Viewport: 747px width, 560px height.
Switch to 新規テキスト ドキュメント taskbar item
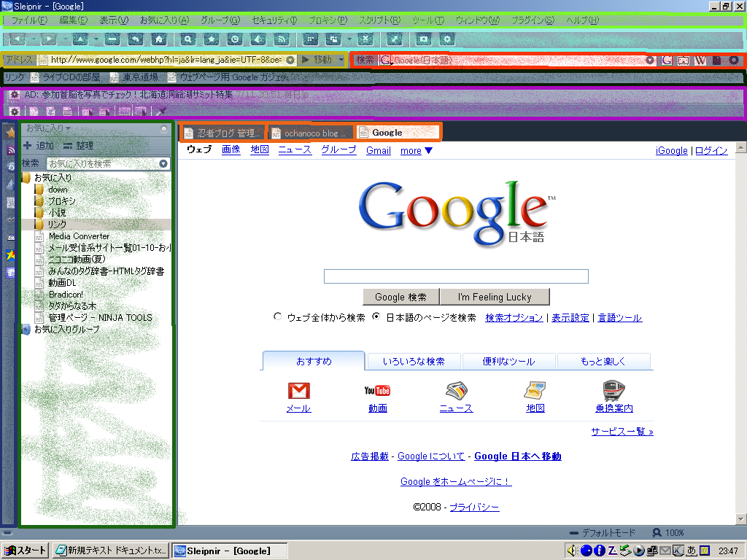tap(111, 551)
